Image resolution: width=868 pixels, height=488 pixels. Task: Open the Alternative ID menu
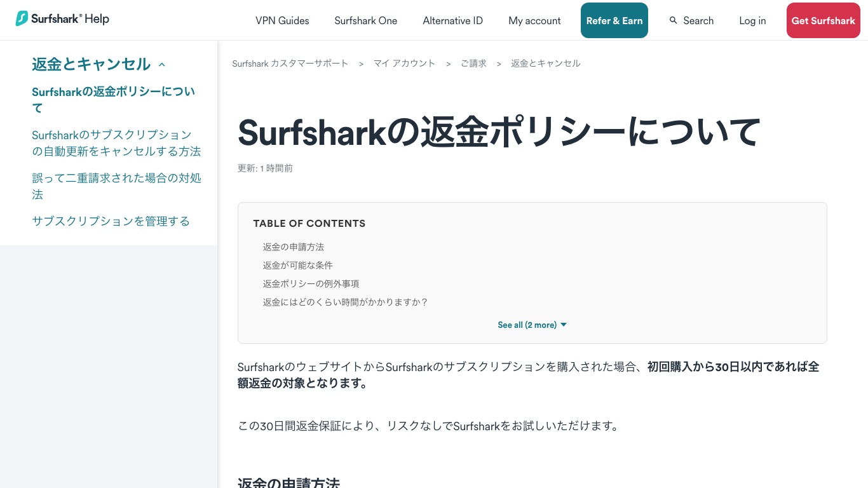click(453, 20)
